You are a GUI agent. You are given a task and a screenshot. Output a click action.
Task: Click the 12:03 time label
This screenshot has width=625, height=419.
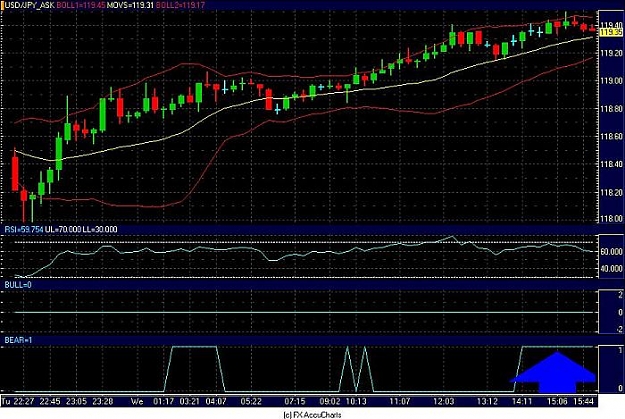444,401
